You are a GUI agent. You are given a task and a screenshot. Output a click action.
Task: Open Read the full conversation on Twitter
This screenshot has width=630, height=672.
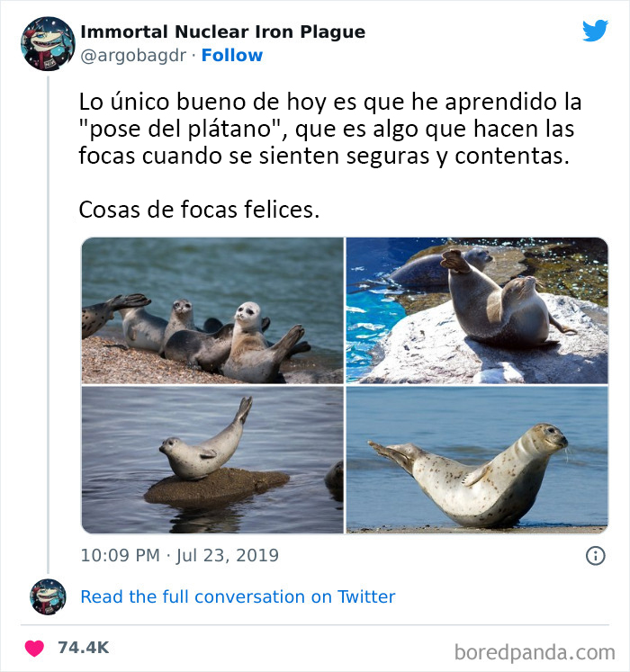tap(238, 596)
